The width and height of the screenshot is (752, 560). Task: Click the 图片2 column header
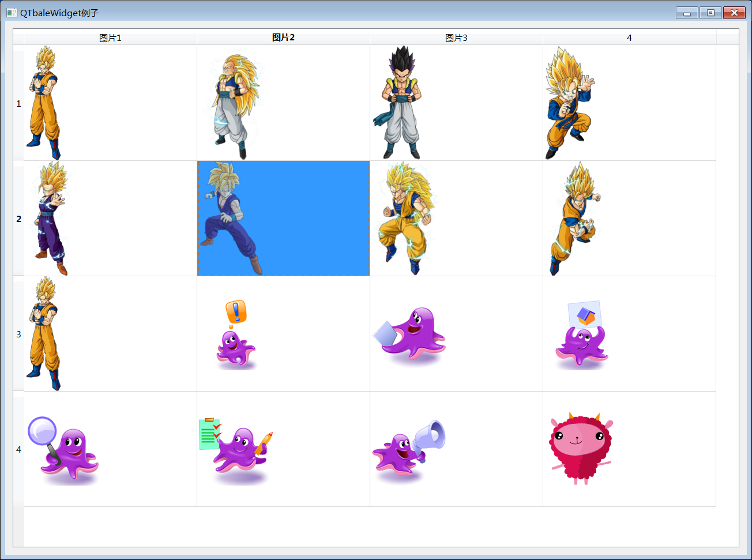point(283,37)
